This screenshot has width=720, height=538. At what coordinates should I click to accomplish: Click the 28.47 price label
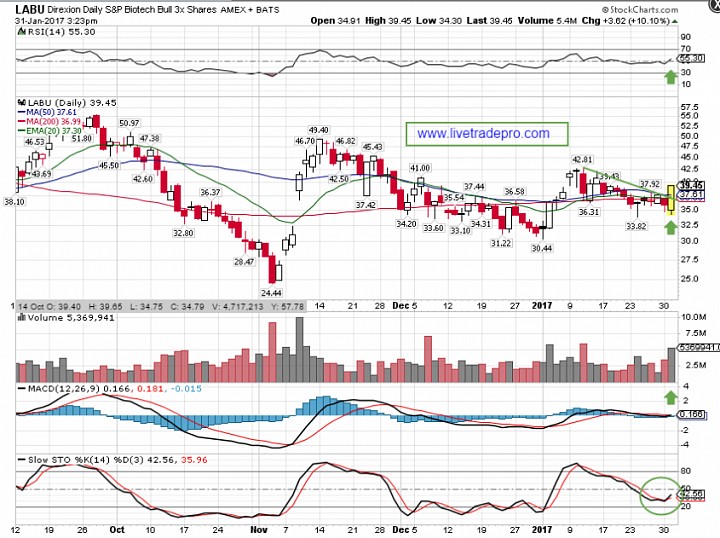(x=244, y=262)
